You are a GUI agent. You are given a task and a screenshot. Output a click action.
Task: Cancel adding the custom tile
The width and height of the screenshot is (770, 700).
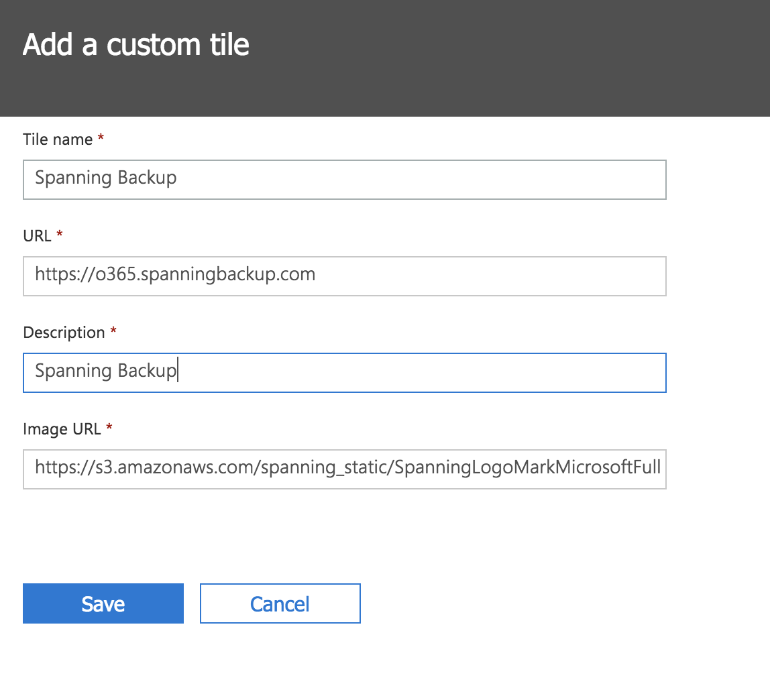pos(280,603)
